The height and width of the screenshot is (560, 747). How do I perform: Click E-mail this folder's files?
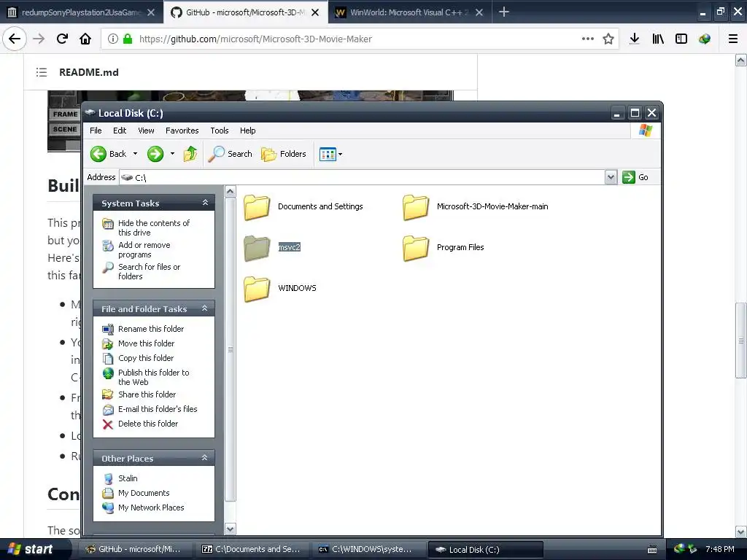click(158, 409)
